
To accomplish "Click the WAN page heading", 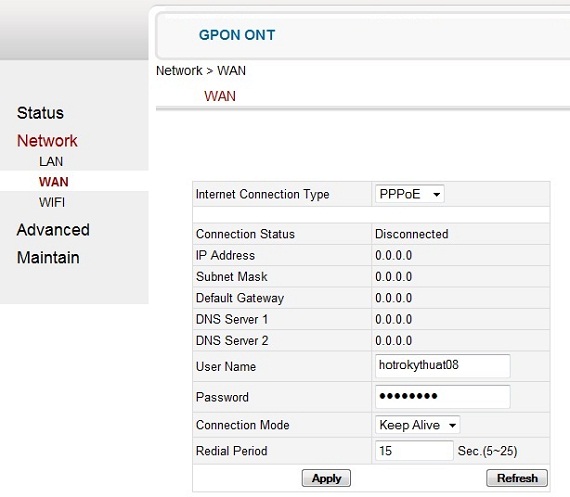I will pyautogui.click(x=220, y=96).
